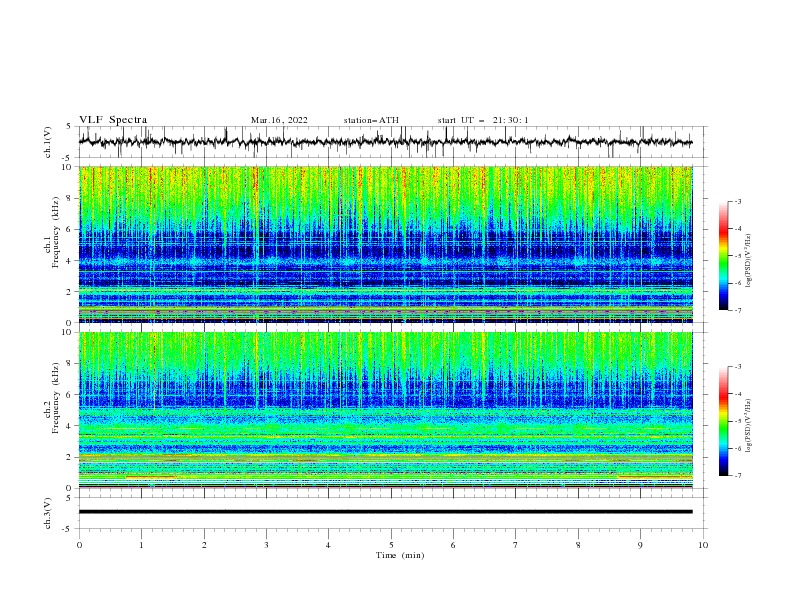Click the '-7' value on ch.2 colorbar

(737, 475)
